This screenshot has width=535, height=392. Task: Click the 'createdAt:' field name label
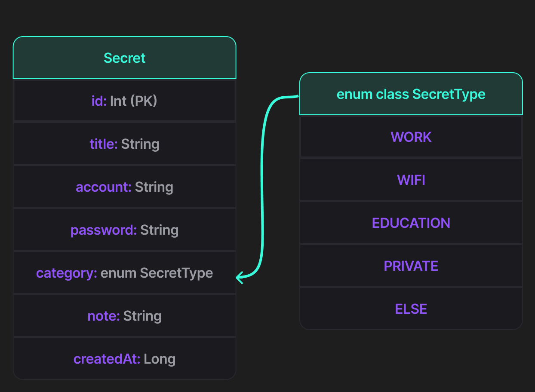click(107, 359)
